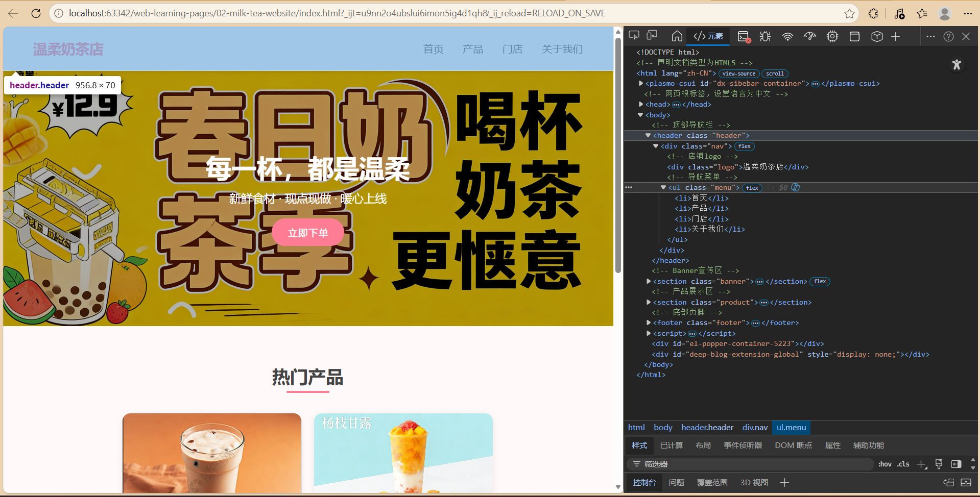Open DevTools customize three-dots menu

coord(930,37)
